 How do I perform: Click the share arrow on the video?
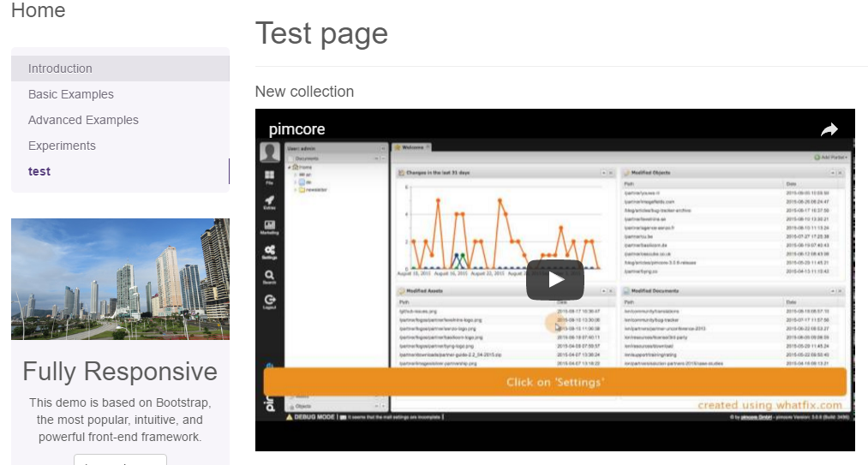[x=829, y=130]
